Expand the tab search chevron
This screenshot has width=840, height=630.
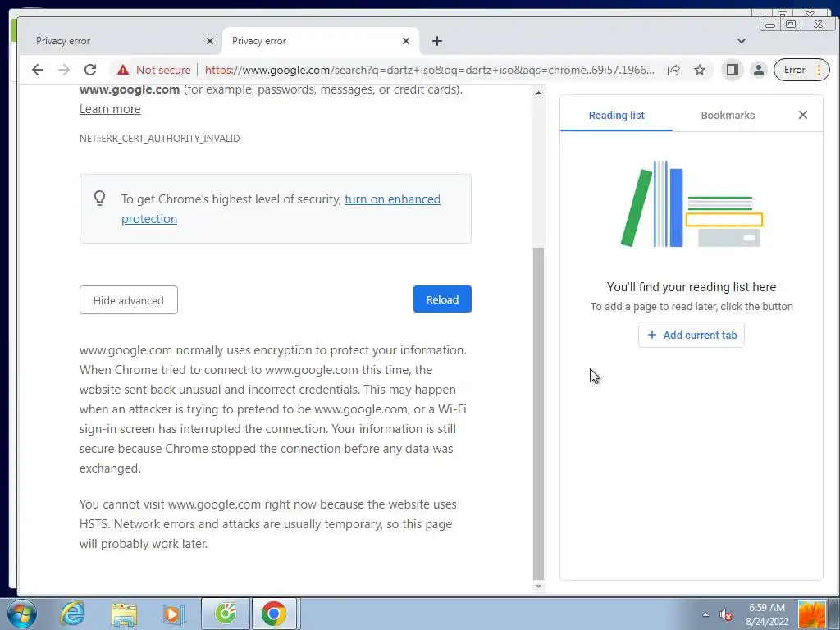click(x=742, y=41)
